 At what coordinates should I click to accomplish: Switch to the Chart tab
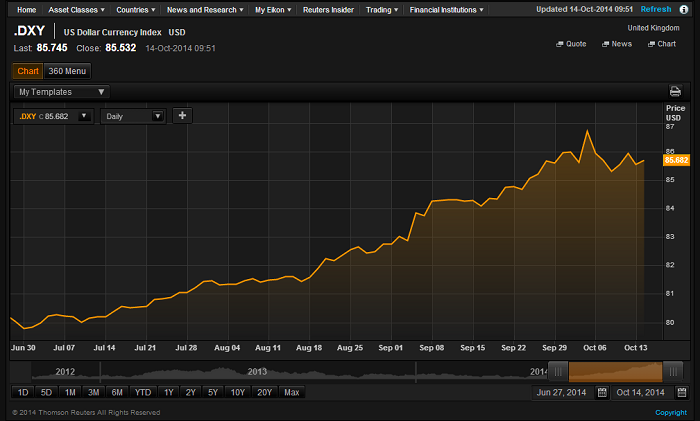[28, 71]
